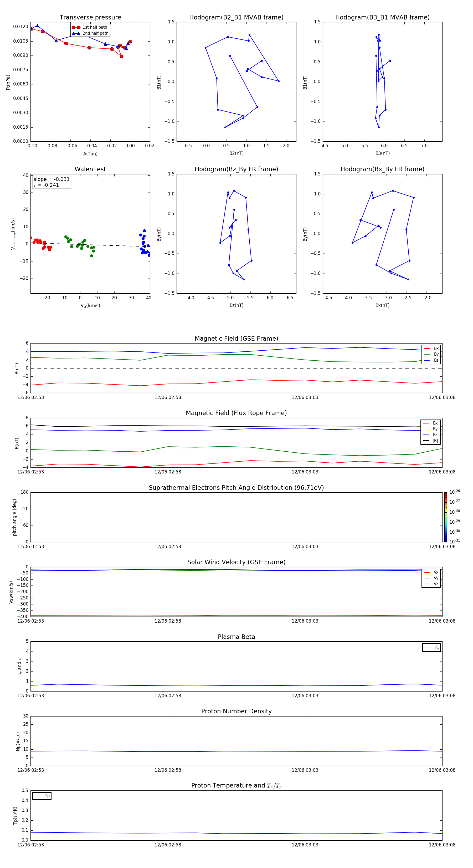Click the "Proton Temperature and Te/Tp" title
The width and height of the screenshot is (473, 868).
click(236, 786)
